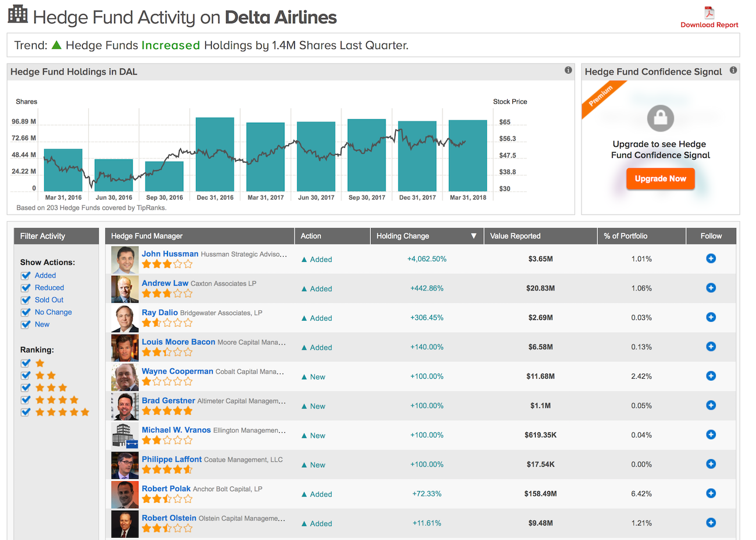Click 'Bridgewater Associates, LP' firm name

221,313
